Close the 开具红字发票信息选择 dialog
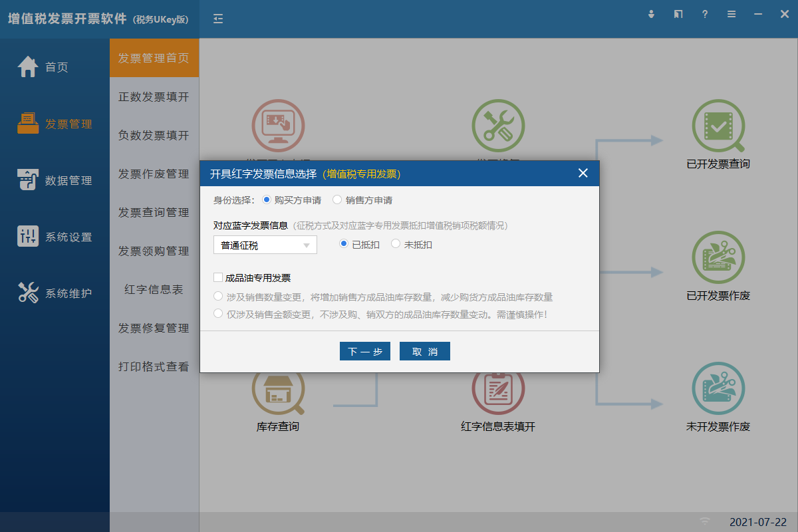 click(583, 174)
